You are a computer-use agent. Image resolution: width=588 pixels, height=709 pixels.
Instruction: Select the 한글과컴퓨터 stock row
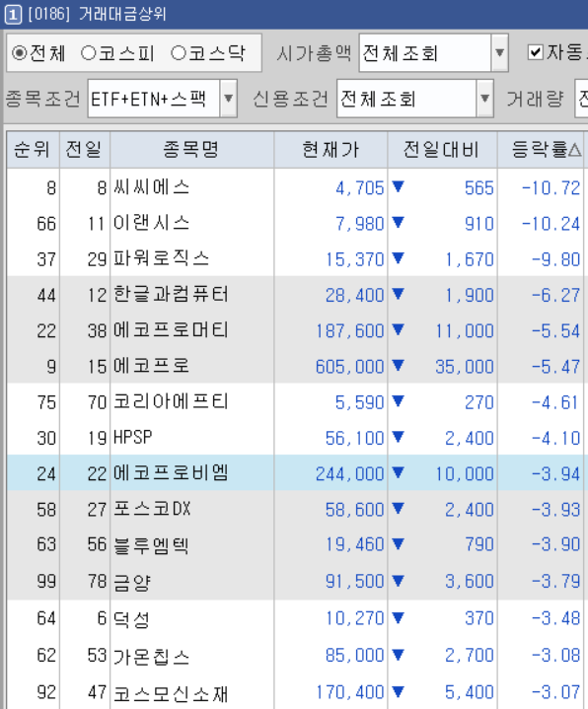295,295
